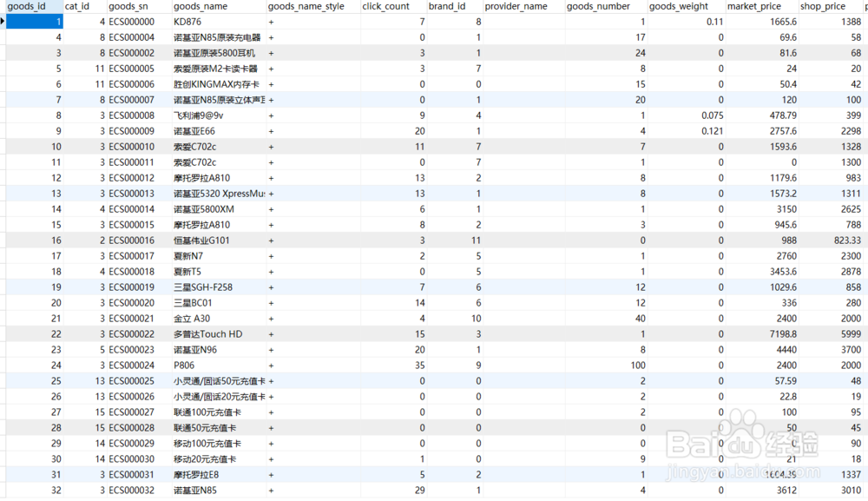Select the 5999 shop price cell
Image resolution: width=868 pixels, height=501 pixels.
[831, 334]
